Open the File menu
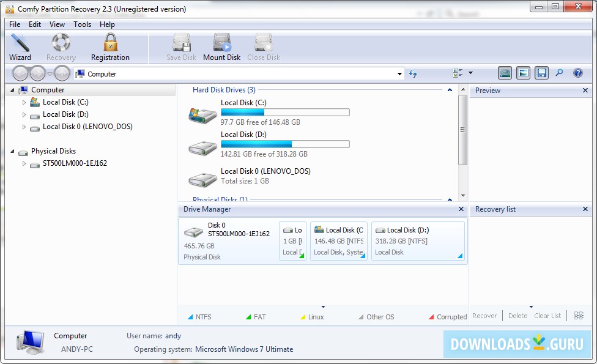 [15, 24]
